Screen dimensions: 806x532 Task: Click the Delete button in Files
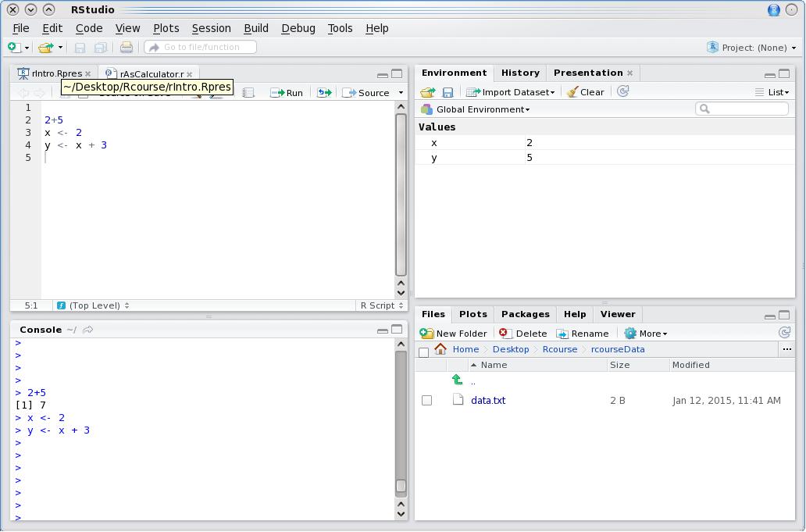pos(523,334)
